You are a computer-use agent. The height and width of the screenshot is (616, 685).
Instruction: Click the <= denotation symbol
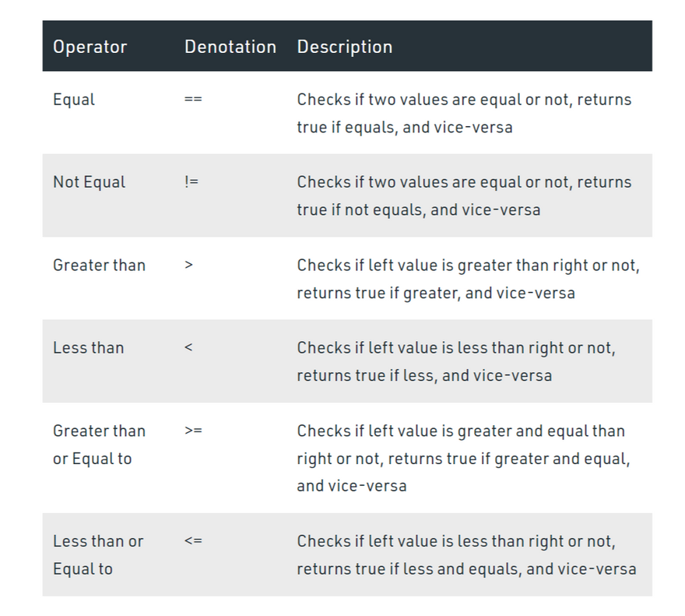tap(193, 540)
